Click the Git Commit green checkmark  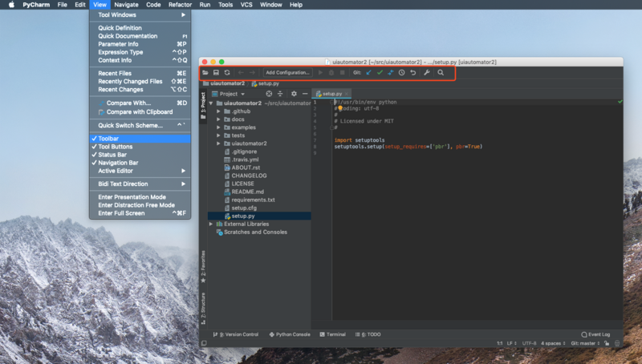pyautogui.click(x=380, y=72)
